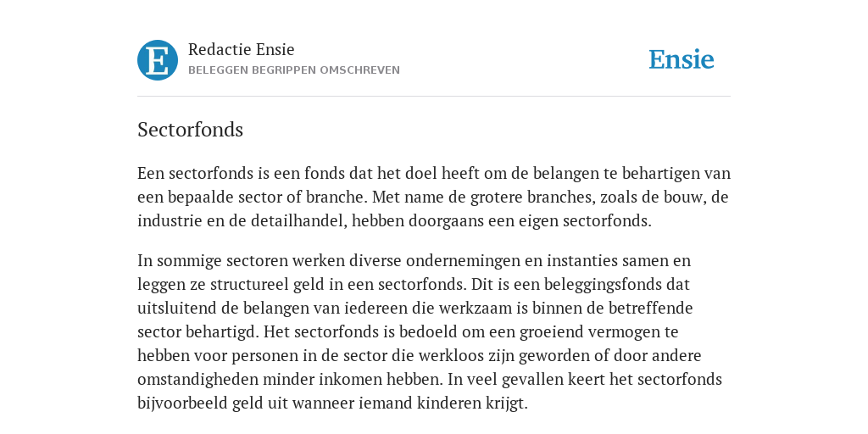Open the Ensie logo at top right
Viewport: 868px width, 434px height.
(x=682, y=59)
